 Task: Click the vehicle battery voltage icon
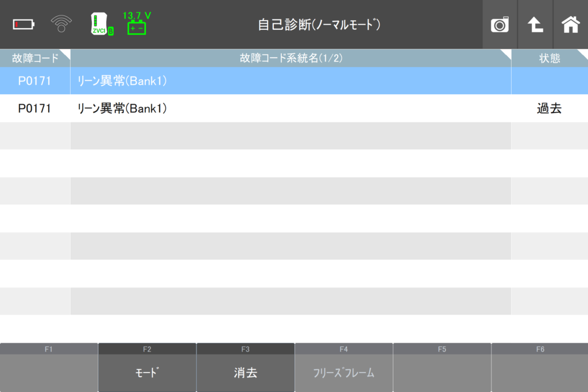pyautogui.click(x=137, y=24)
